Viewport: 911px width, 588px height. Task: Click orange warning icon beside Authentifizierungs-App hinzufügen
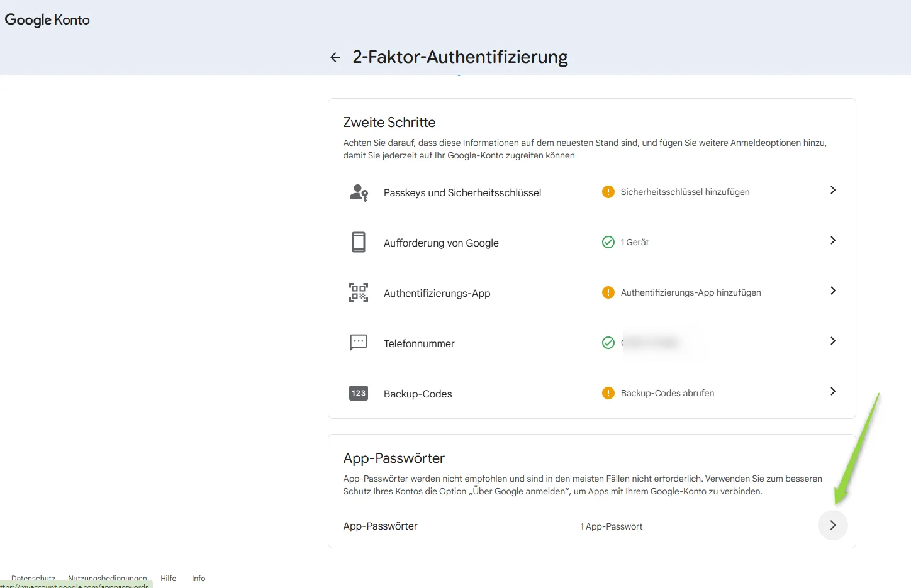(608, 292)
